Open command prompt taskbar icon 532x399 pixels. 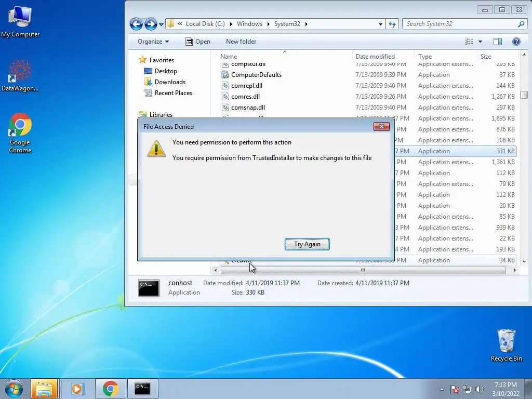[142, 389]
